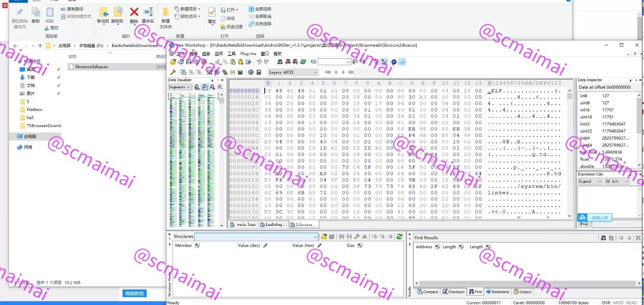Screen dimensions: 644x305
Task: Click the calculator icon in second toolbar
Action: [x=259, y=72]
